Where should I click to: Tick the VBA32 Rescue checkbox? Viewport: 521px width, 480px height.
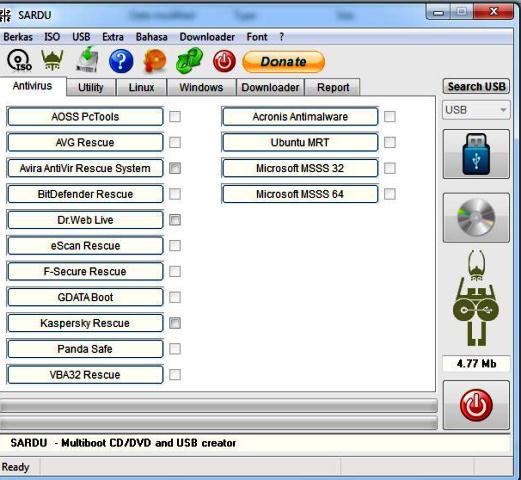[175, 375]
